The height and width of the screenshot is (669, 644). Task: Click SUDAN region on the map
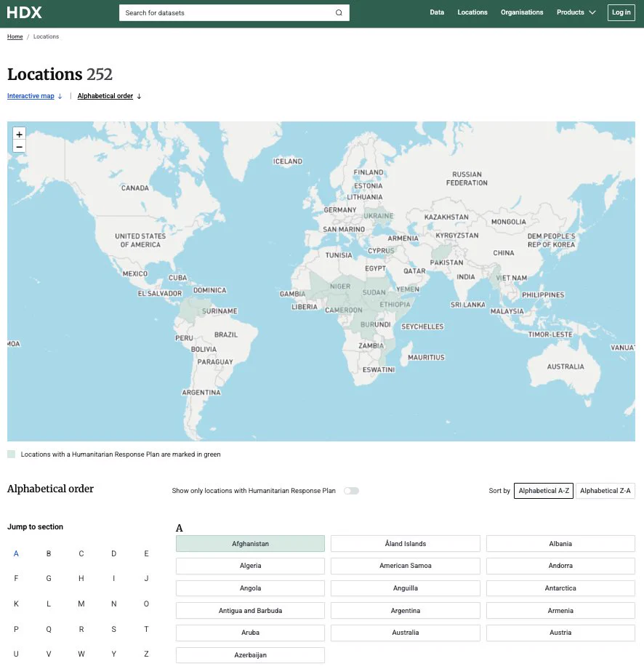(x=374, y=292)
